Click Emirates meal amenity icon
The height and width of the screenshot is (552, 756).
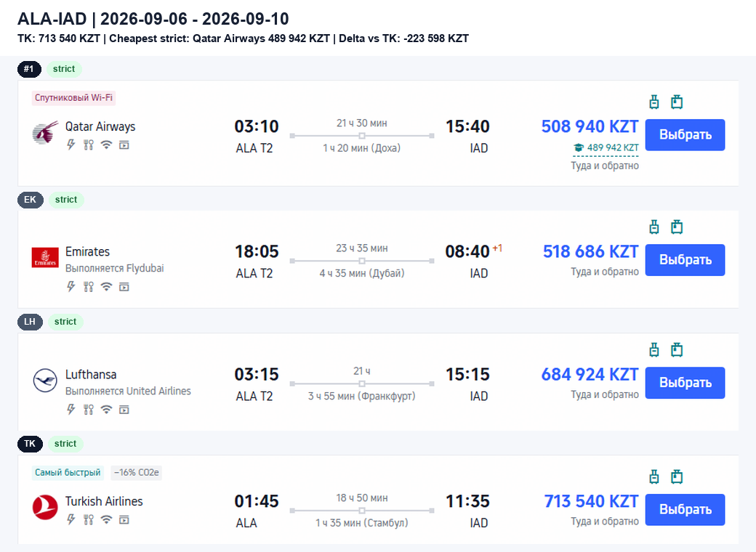point(88,287)
